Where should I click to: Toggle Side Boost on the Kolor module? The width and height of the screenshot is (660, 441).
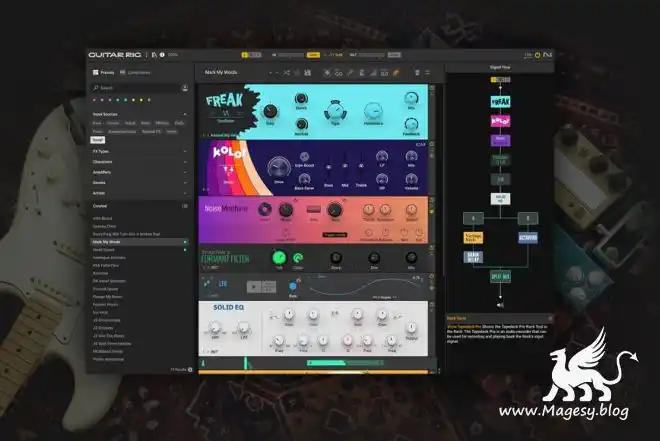point(304,157)
